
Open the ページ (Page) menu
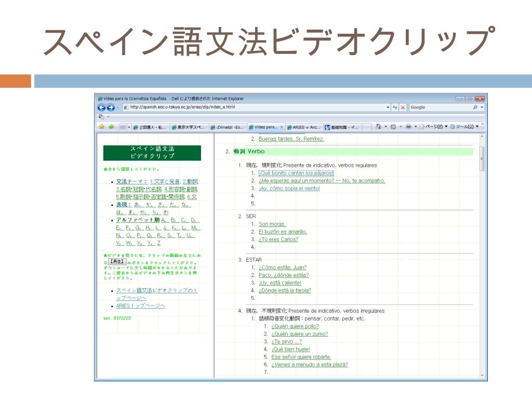434,127
